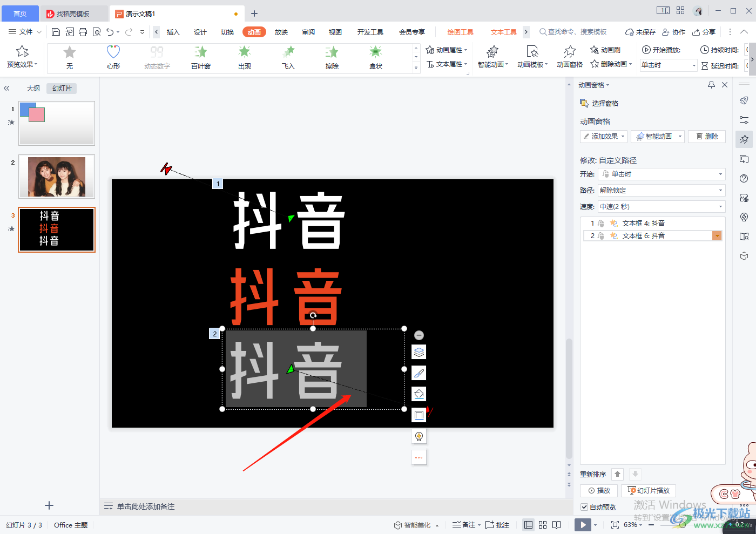Click the shape outline icon beside text box
This screenshot has width=756, height=534.
tap(419, 415)
